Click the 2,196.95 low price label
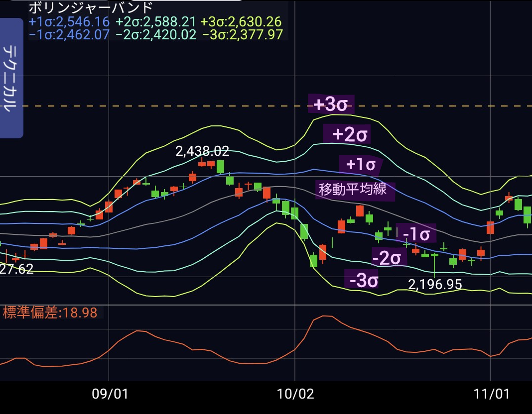The height and width of the screenshot is (414, 532). (435, 285)
